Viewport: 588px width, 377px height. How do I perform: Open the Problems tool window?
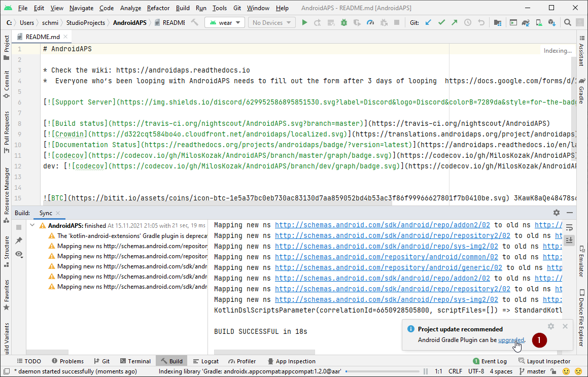(67, 361)
